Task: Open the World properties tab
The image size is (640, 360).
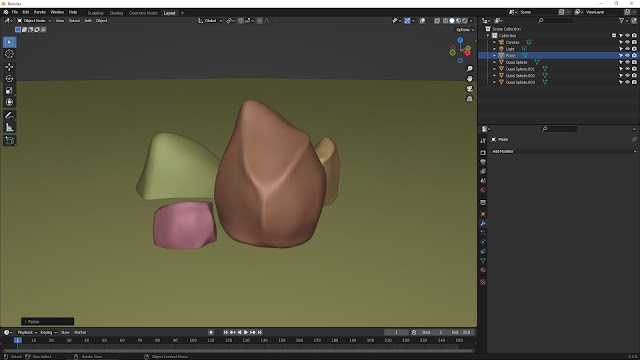Action: (483, 190)
